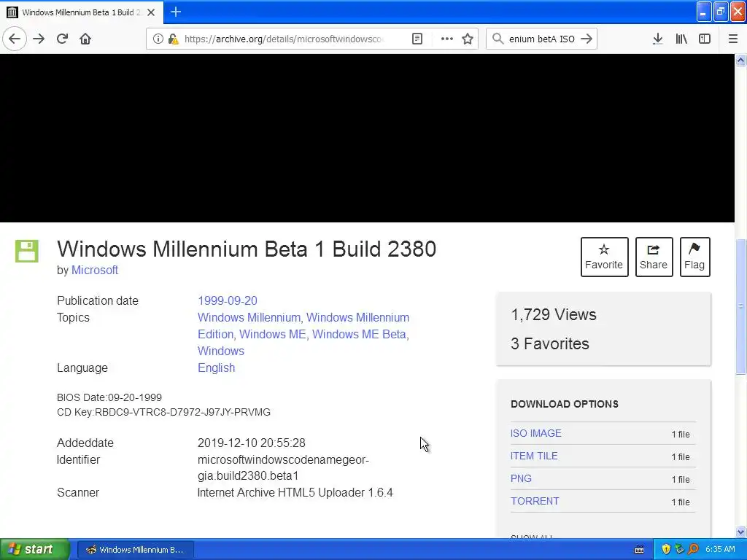747x560 pixels.
Task: Click the vertical scrollbar thumb
Action: pyautogui.click(x=741, y=306)
